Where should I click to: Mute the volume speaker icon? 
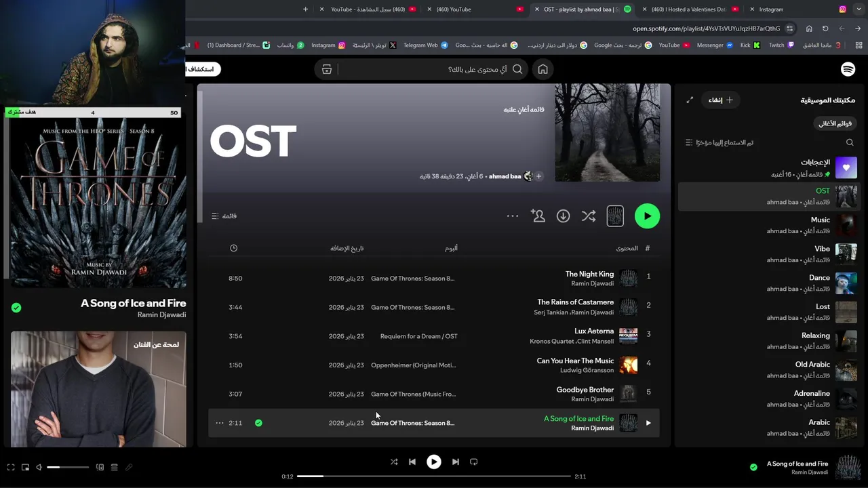[x=39, y=467]
